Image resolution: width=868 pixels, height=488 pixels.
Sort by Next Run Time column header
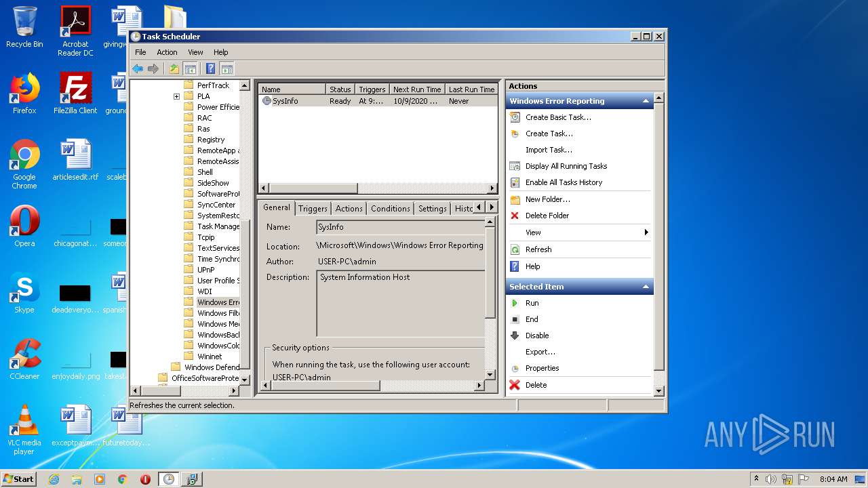(417, 89)
